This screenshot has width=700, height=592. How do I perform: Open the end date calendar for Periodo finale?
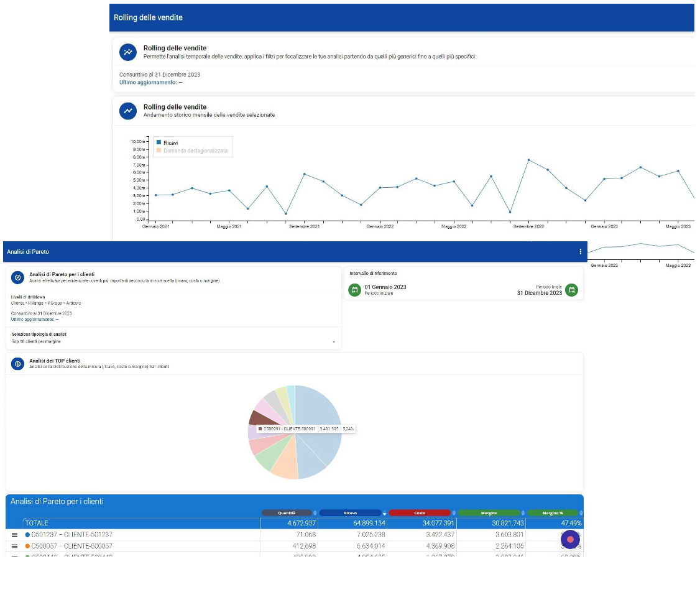pyautogui.click(x=571, y=290)
